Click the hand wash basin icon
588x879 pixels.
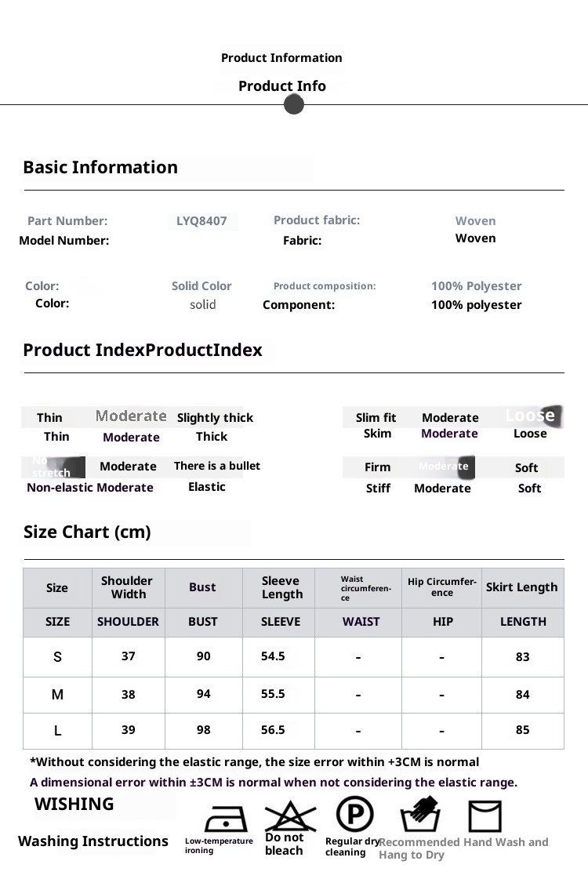point(420,815)
